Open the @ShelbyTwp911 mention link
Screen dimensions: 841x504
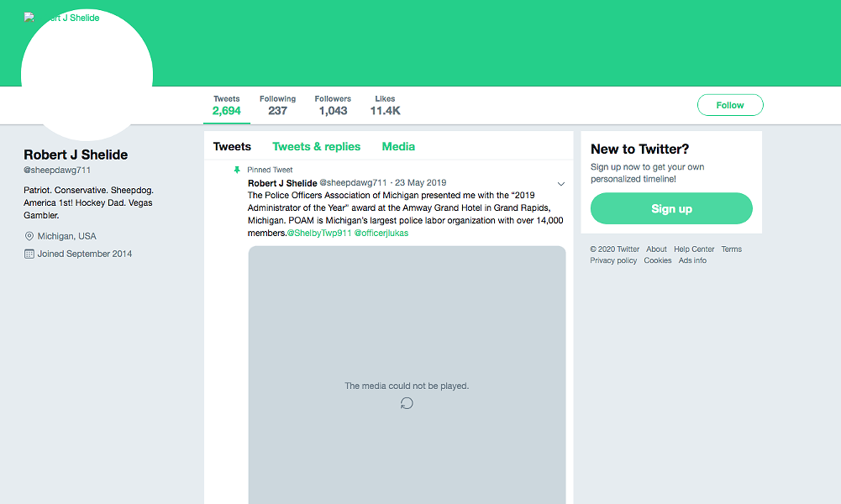[318, 233]
